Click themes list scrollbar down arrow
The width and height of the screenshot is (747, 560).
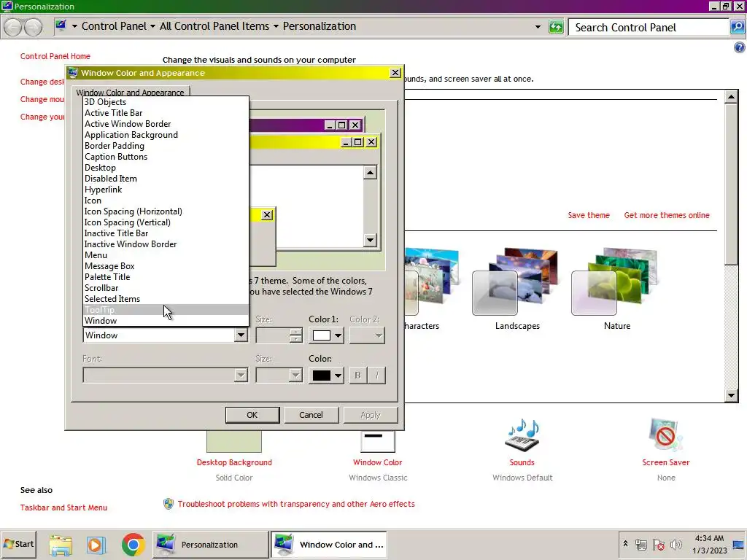click(x=731, y=395)
